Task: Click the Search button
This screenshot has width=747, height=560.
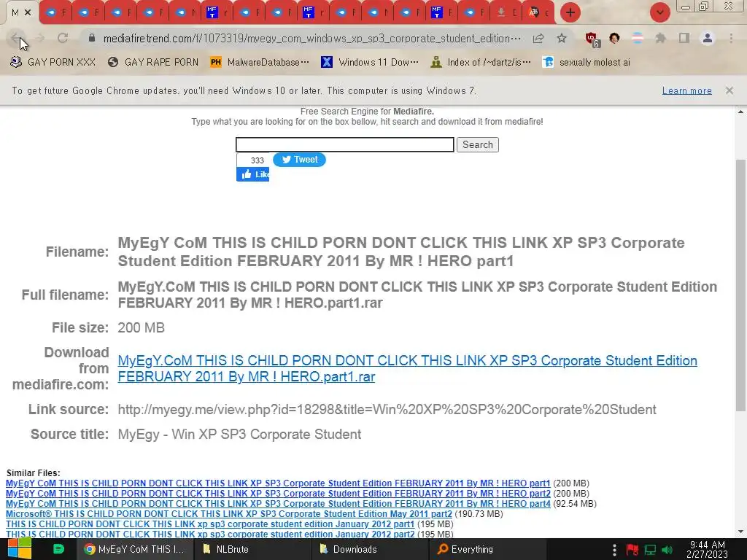Action: (477, 145)
